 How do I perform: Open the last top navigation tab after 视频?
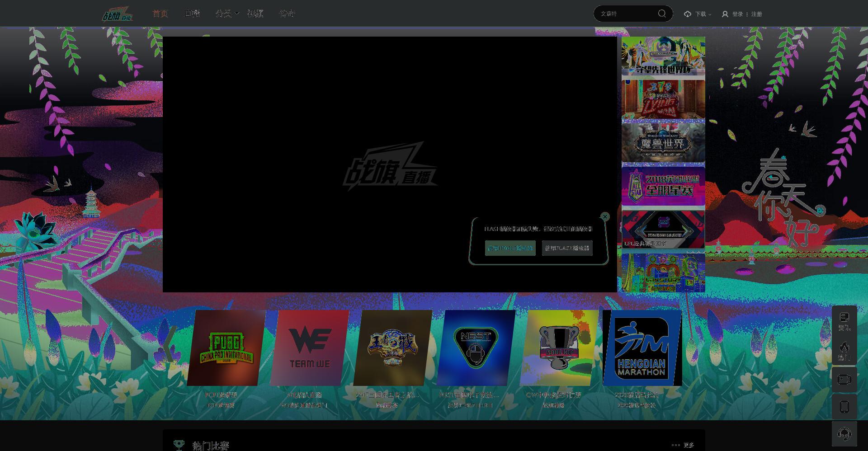tap(287, 14)
